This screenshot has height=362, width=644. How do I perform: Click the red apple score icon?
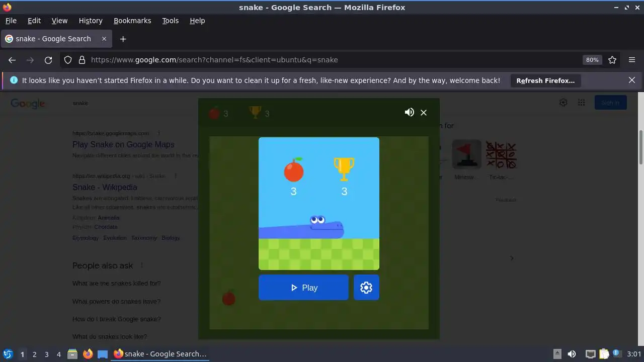(x=294, y=169)
